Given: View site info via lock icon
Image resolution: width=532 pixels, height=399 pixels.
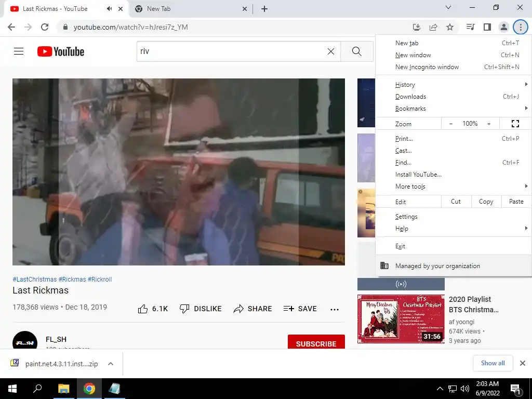Looking at the screenshot, I should [x=65, y=27].
